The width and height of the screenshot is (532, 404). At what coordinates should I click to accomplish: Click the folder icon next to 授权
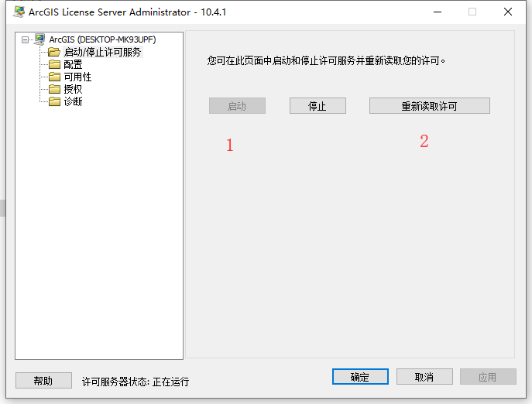pos(54,89)
